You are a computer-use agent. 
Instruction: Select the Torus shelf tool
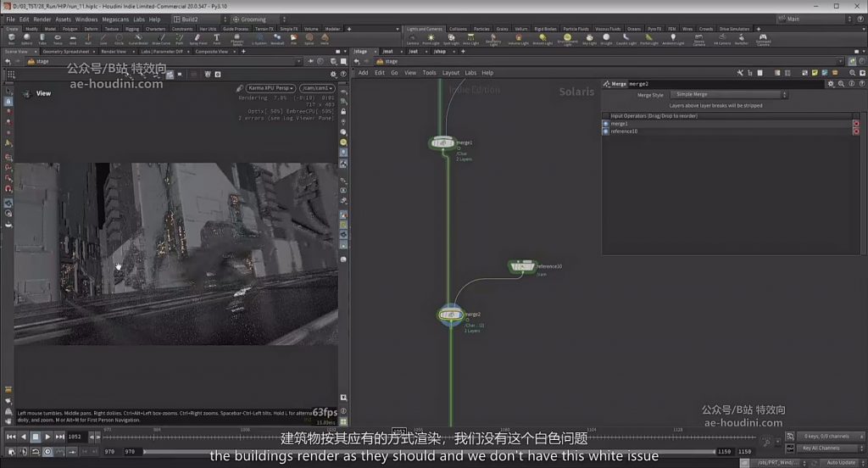tap(58, 39)
